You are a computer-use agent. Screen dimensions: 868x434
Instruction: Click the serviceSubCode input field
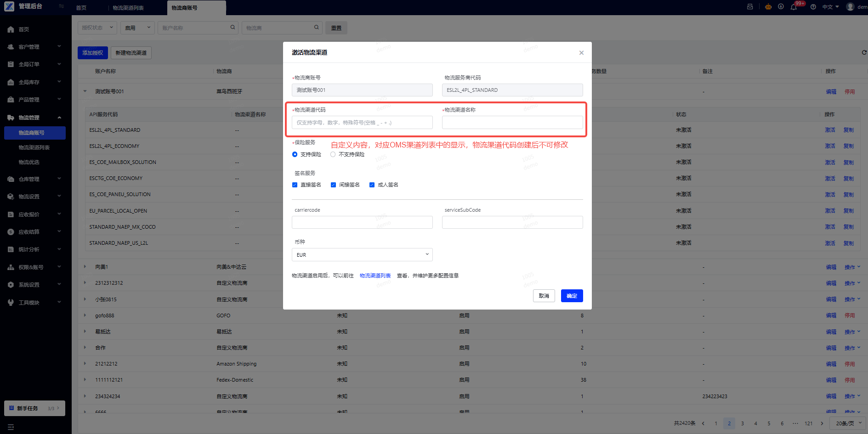(x=512, y=222)
